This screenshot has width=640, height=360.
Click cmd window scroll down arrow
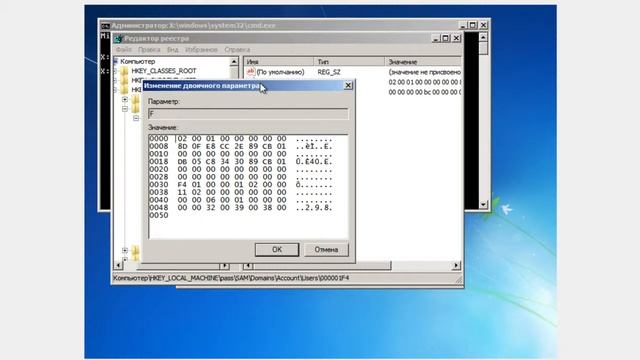(483, 204)
